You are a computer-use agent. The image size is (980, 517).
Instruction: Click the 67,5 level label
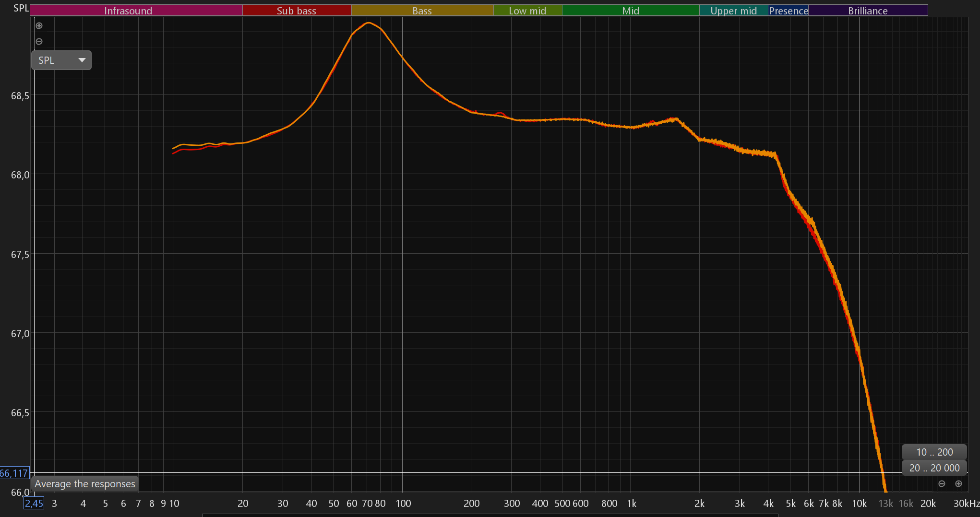[x=20, y=255]
